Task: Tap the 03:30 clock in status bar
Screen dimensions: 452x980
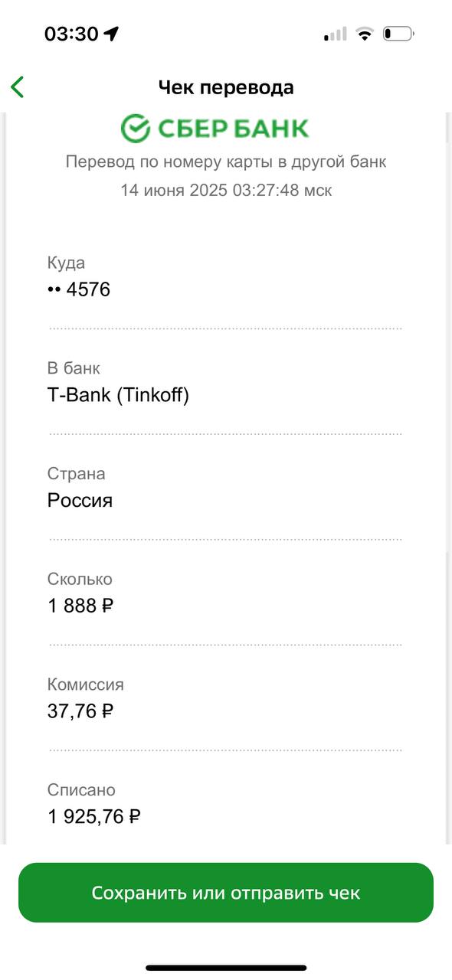Action: pyautogui.click(x=71, y=34)
